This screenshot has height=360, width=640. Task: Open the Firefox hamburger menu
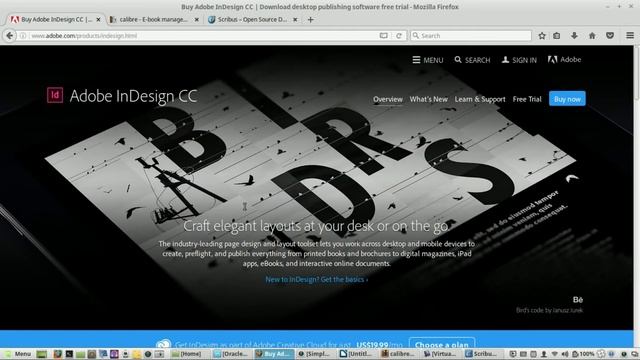[x=630, y=36]
